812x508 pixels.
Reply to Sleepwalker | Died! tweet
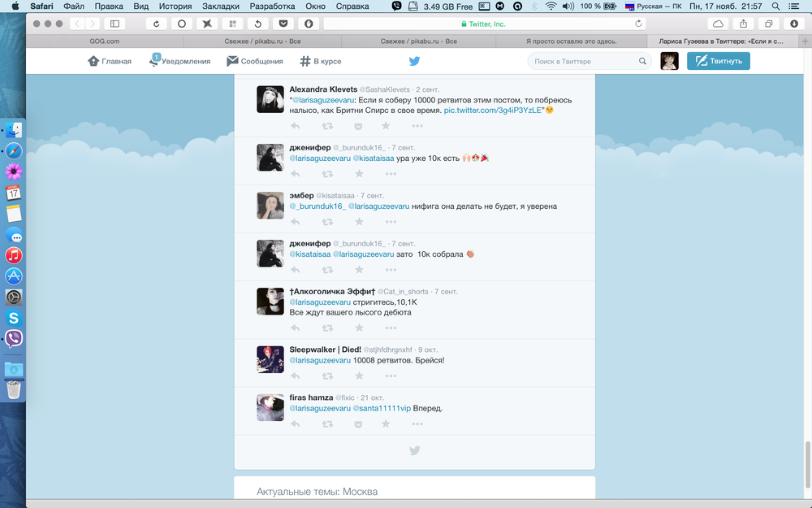[296, 376]
